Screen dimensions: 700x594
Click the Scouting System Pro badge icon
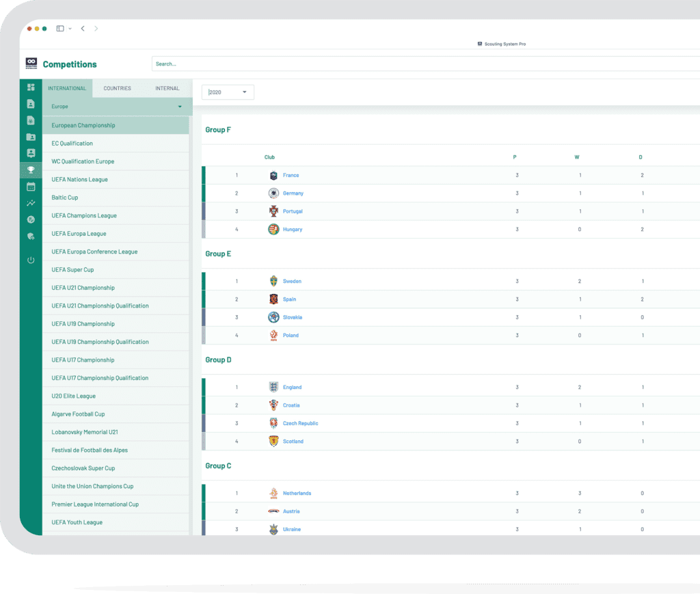pyautogui.click(x=480, y=43)
